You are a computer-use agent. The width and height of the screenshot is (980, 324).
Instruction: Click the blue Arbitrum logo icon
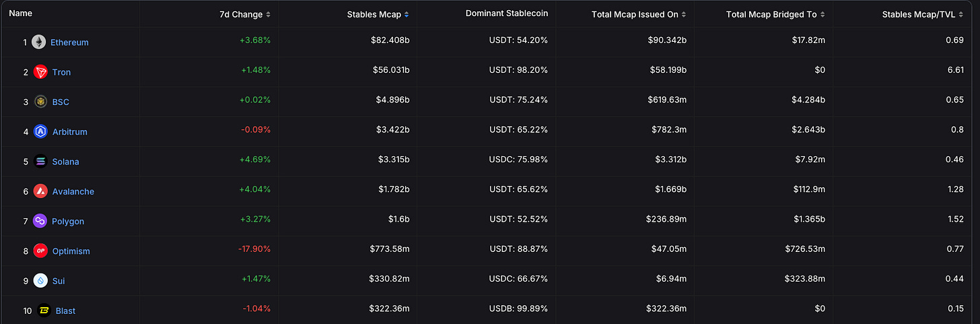coord(40,131)
